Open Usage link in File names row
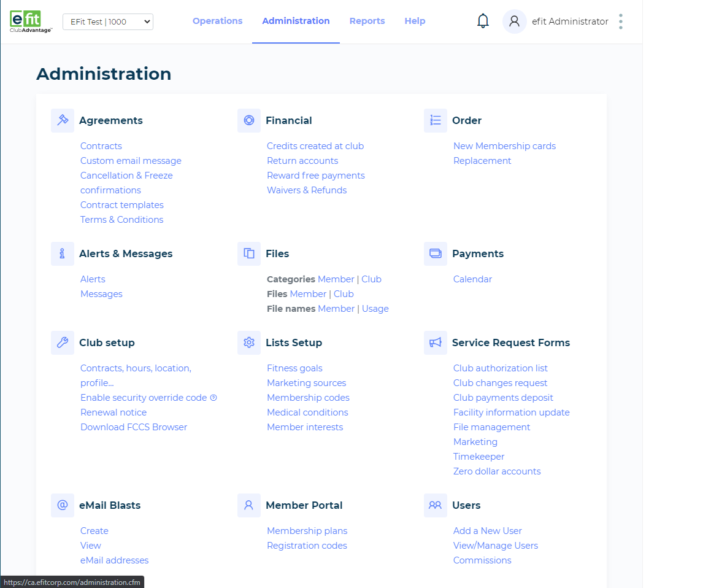The width and height of the screenshot is (703, 588). [x=375, y=309]
